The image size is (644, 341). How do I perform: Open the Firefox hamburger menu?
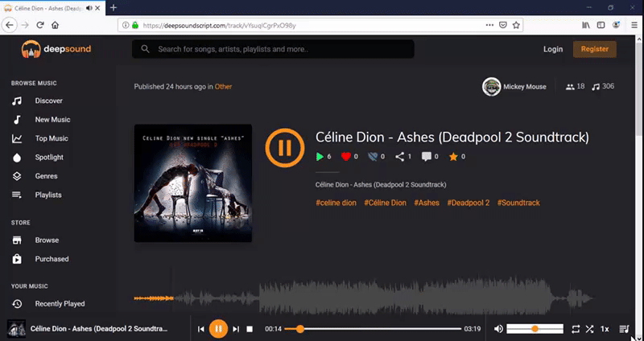pyautogui.click(x=634, y=25)
